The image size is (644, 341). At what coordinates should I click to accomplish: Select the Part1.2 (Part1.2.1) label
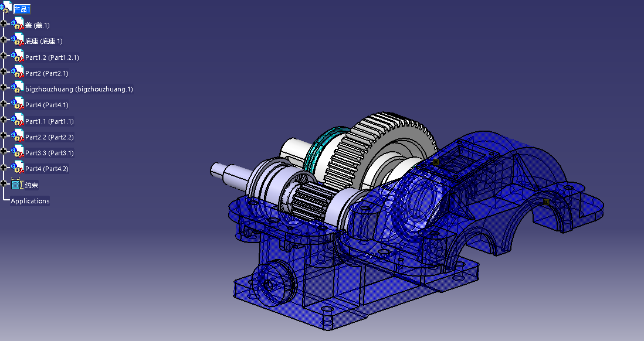pos(52,57)
